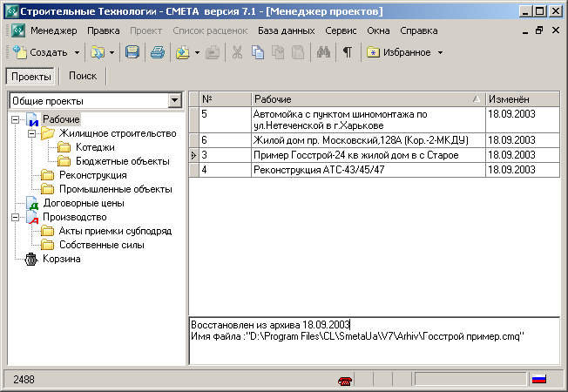The height and width of the screenshot is (392, 568).
Task: Click the binoculars Find icon
Action: point(323,52)
